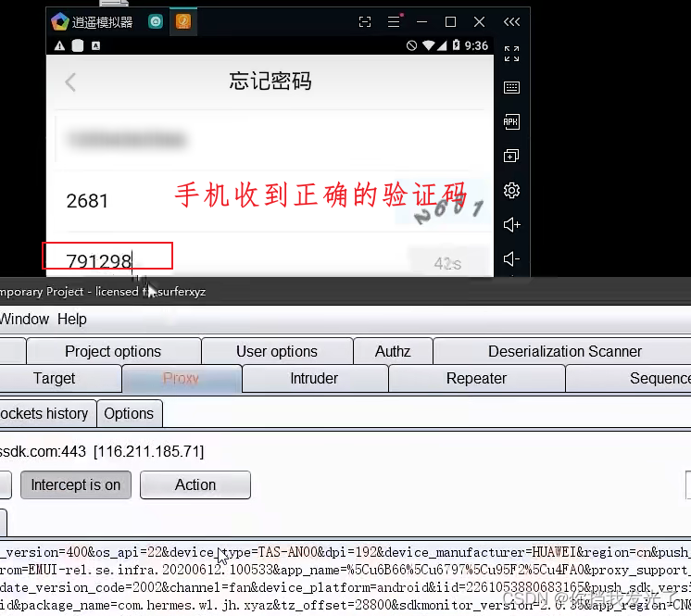Open the emulator hamburger menu
The image size is (691, 616).
tap(394, 21)
